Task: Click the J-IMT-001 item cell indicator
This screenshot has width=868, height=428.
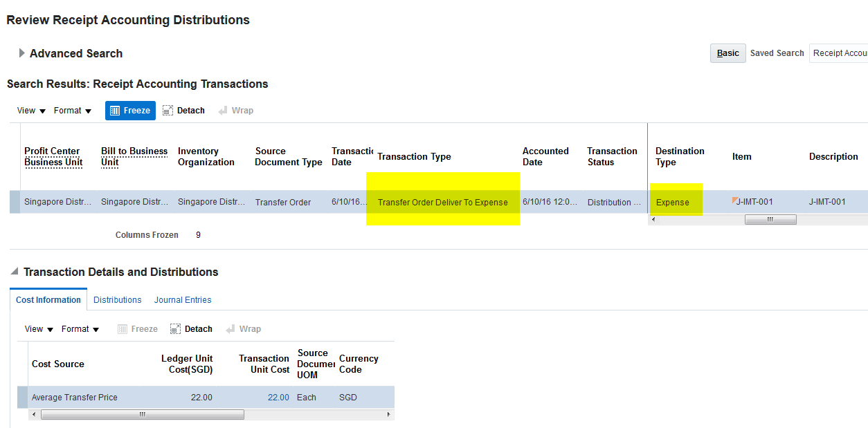Action: [734, 201]
